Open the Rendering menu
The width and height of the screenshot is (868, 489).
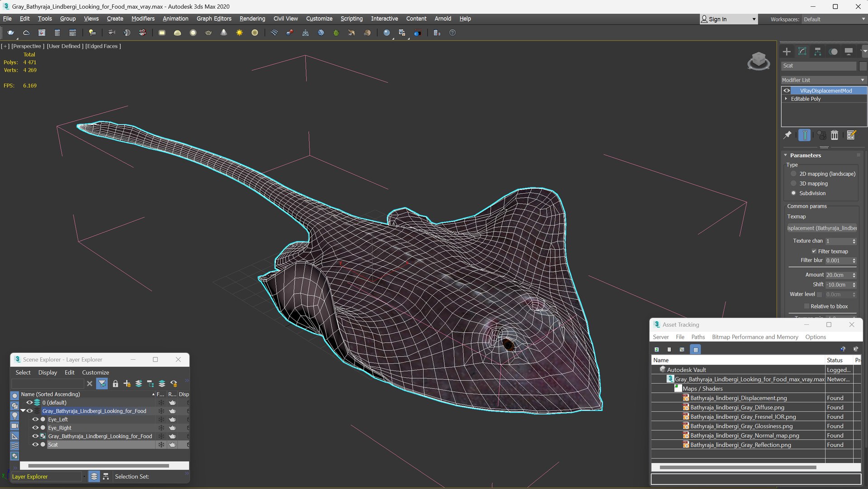click(x=252, y=19)
